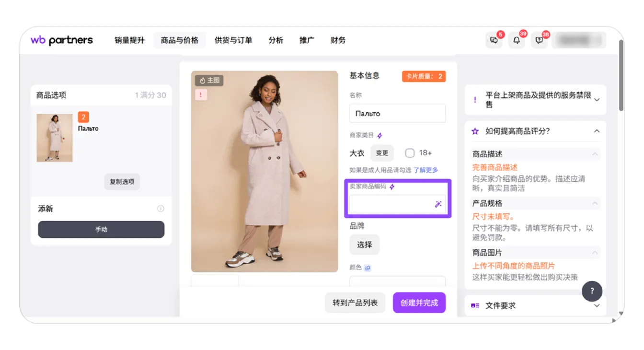Click the magic wand icon in 卖家商品编码 field
The width and height of the screenshot is (644, 350).
[438, 204]
